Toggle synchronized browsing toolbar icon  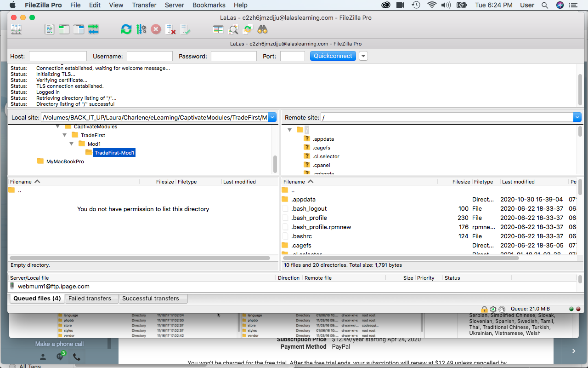tap(248, 29)
